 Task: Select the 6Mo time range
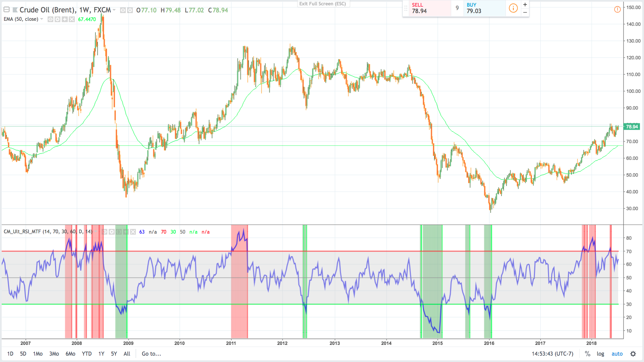[70, 354]
